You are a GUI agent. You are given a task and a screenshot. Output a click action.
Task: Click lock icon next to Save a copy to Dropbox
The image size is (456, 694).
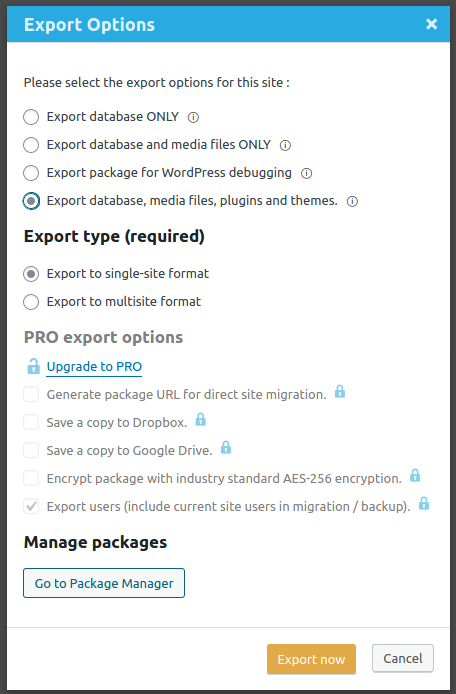(201, 419)
